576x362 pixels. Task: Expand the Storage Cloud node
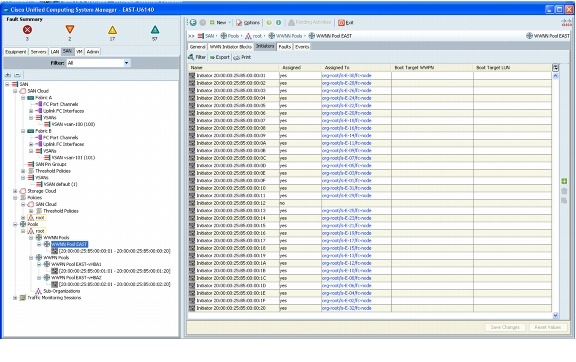[15, 191]
